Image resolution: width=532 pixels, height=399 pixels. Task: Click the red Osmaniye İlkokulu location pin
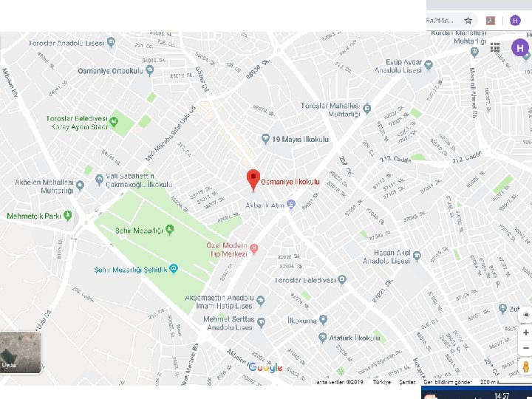[x=253, y=180]
